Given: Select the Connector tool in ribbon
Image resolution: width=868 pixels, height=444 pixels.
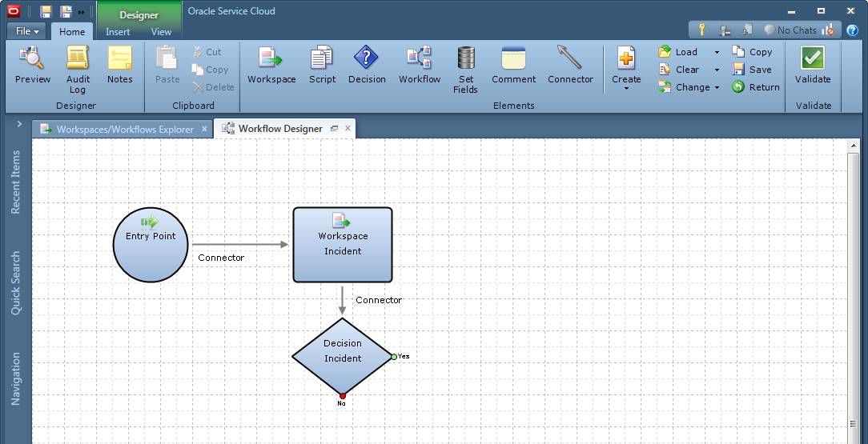Looking at the screenshot, I should (570, 65).
